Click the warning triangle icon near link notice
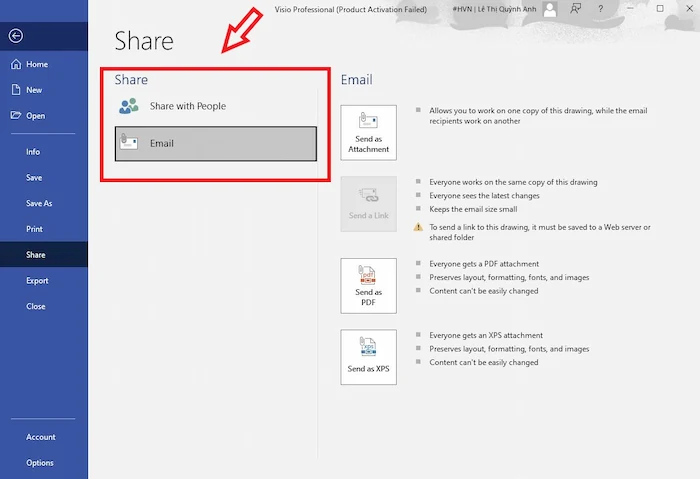Image resolution: width=700 pixels, height=479 pixels. [x=418, y=227]
